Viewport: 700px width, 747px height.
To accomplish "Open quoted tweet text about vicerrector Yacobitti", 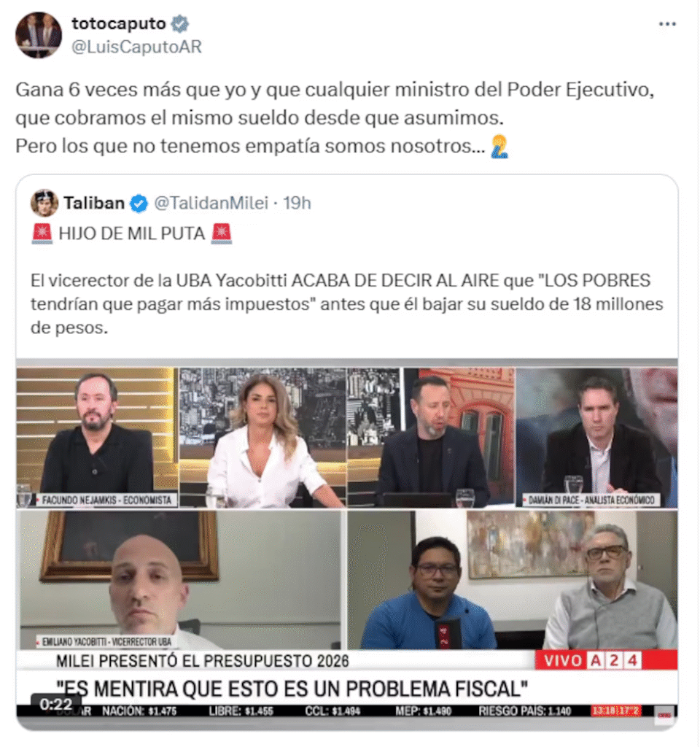I will [x=346, y=304].
